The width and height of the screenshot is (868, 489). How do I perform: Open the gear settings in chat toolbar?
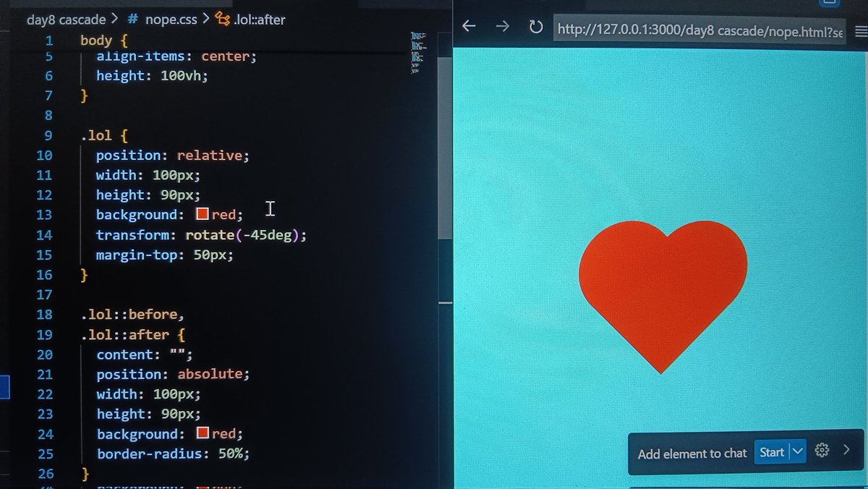[822, 451]
